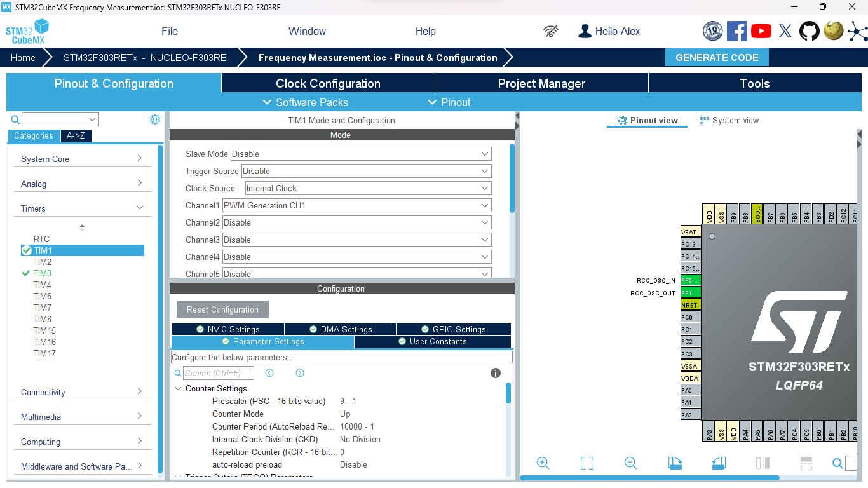The image size is (868, 488).
Task: Flip the chip vertically
Action: pos(806,463)
